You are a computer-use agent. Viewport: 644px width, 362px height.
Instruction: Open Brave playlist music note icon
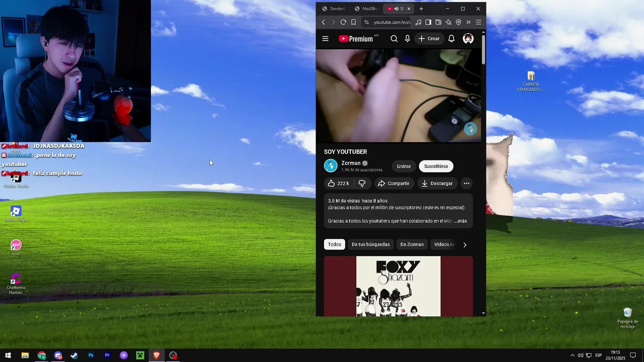pyautogui.click(x=418, y=22)
